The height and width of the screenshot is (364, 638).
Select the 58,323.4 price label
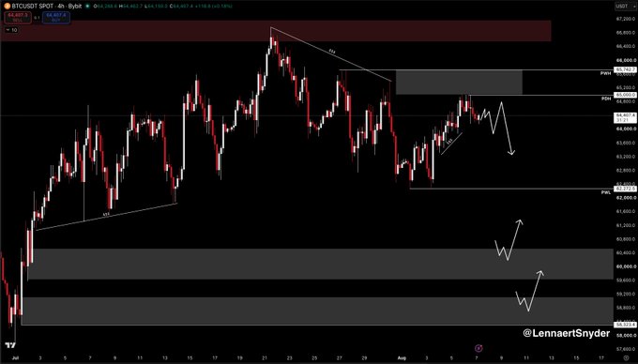tap(625, 325)
